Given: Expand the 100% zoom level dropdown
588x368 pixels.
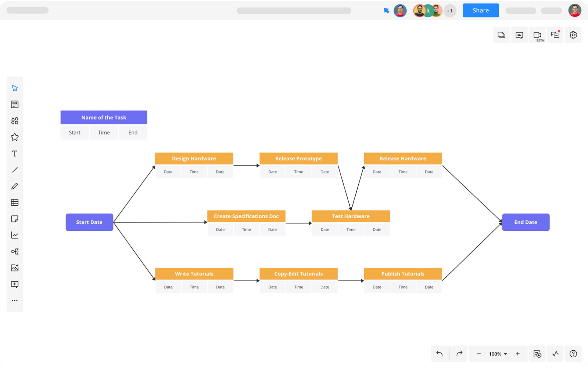Looking at the screenshot, I should click(498, 354).
